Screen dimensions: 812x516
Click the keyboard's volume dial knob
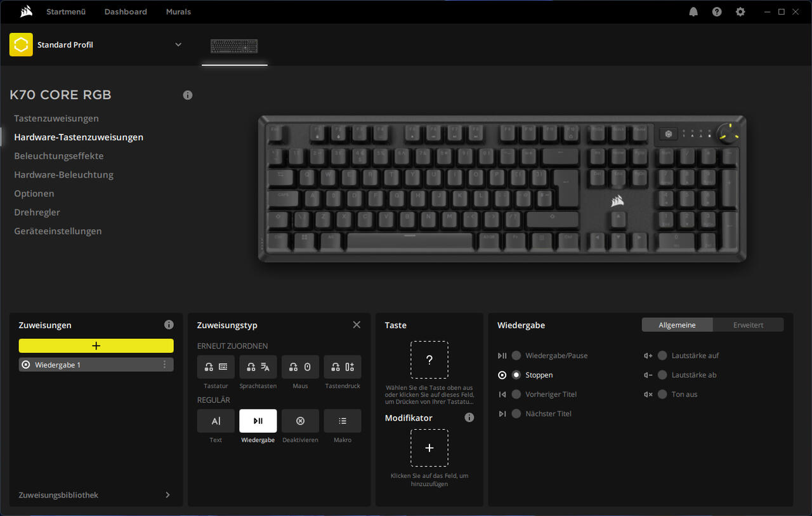tap(728, 134)
